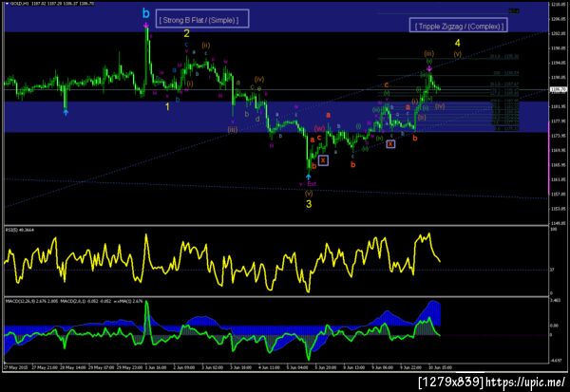The image size is (570, 392).
Task: Click the '(y)' label above wave 3
Action: pos(309,194)
